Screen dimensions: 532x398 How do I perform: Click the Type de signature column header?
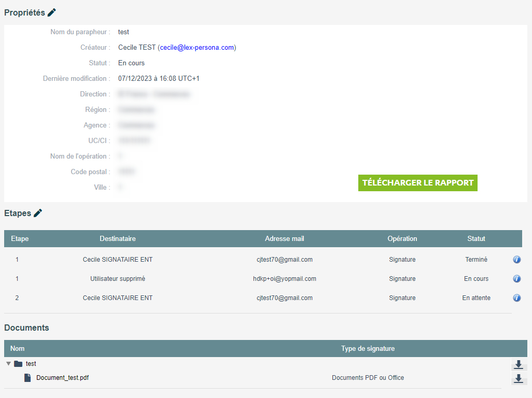pos(368,349)
